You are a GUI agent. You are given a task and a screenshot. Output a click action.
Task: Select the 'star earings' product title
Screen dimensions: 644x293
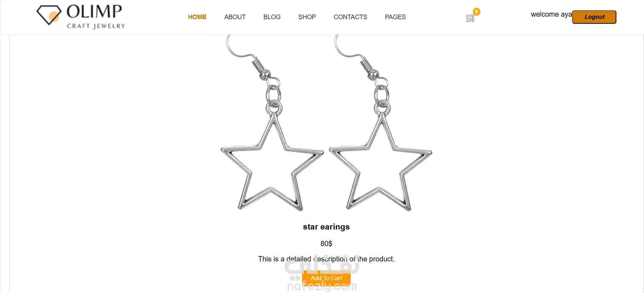326,227
